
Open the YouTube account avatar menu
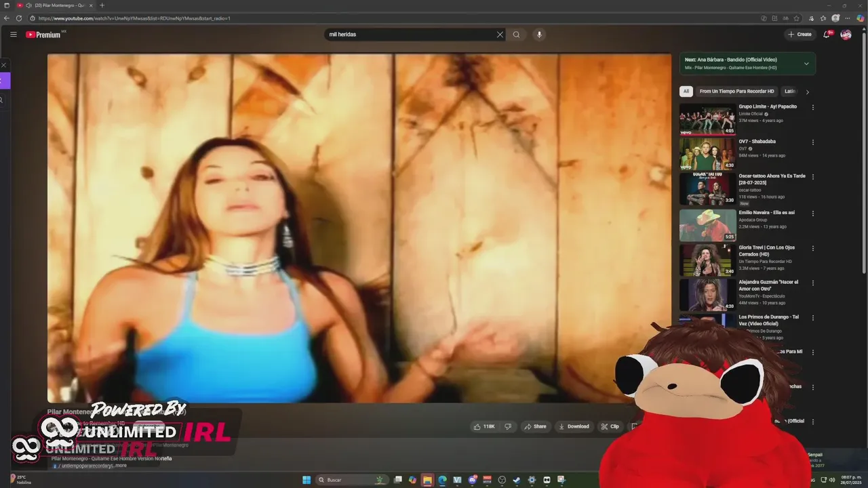(846, 35)
